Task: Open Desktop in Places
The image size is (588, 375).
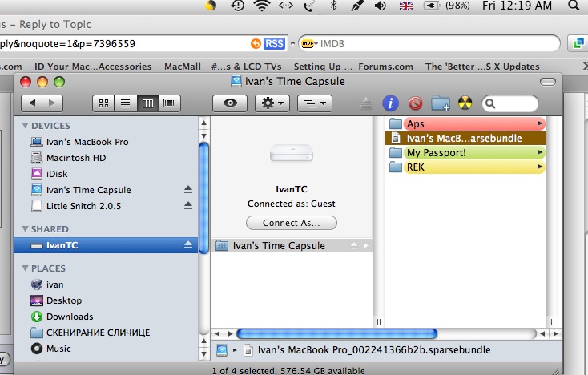Action: pos(106,300)
